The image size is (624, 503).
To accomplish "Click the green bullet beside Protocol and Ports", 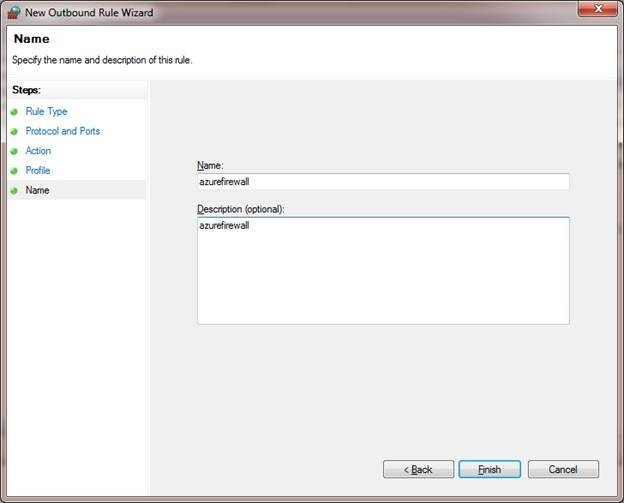I will coord(14,132).
